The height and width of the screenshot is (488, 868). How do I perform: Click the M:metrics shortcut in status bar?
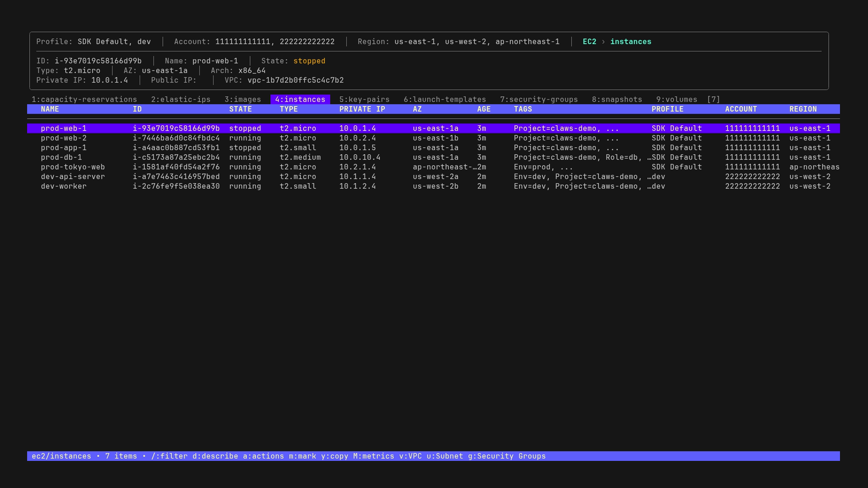tap(373, 456)
